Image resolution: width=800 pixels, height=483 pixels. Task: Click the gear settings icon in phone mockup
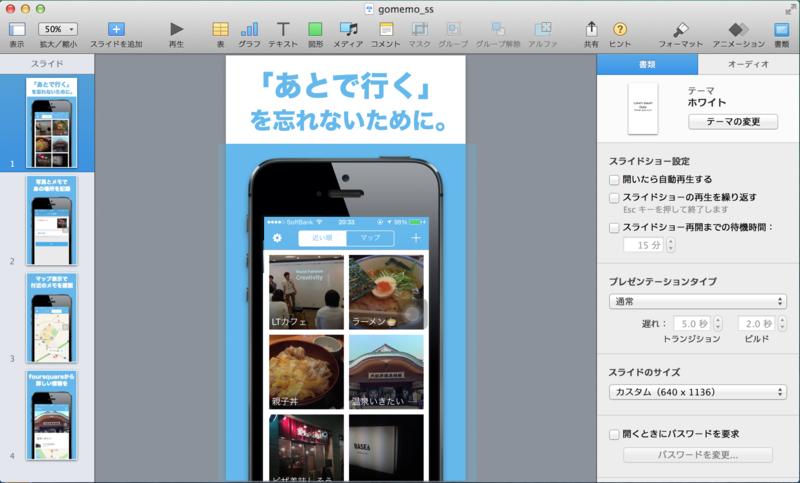pyautogui.click(x=277, y=238)
